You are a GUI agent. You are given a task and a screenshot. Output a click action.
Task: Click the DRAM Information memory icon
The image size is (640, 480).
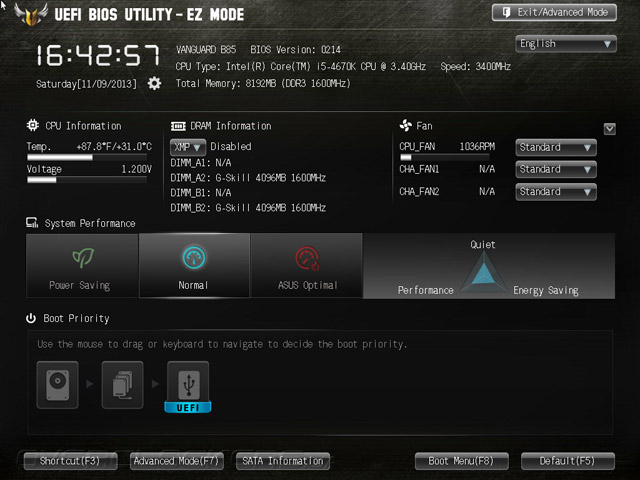(x=178, y=126)
